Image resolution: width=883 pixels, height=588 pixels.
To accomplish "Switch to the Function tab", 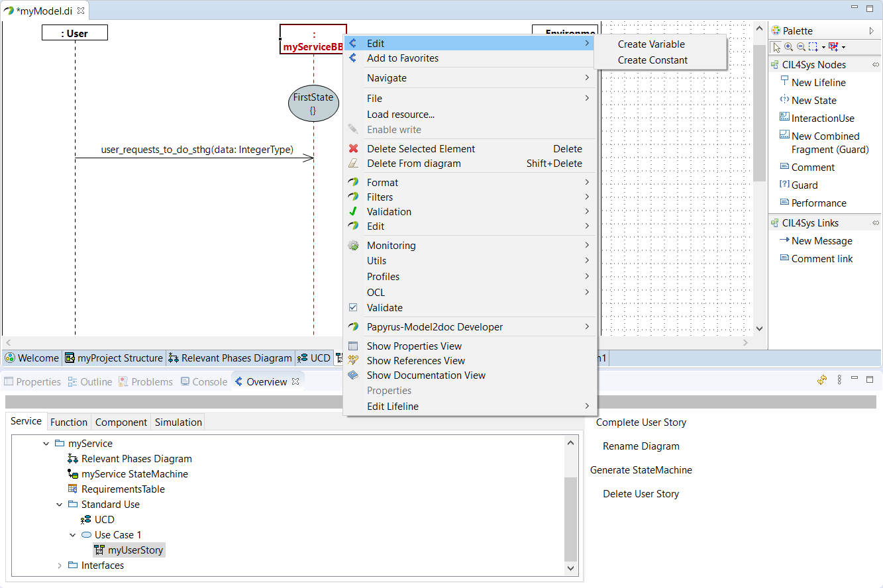I will pos(69,422).
